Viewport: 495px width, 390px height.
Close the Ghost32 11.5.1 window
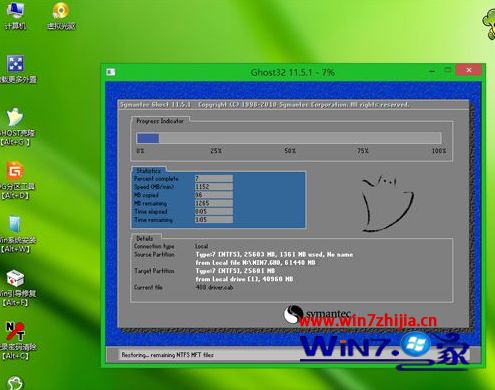(469, 70)
